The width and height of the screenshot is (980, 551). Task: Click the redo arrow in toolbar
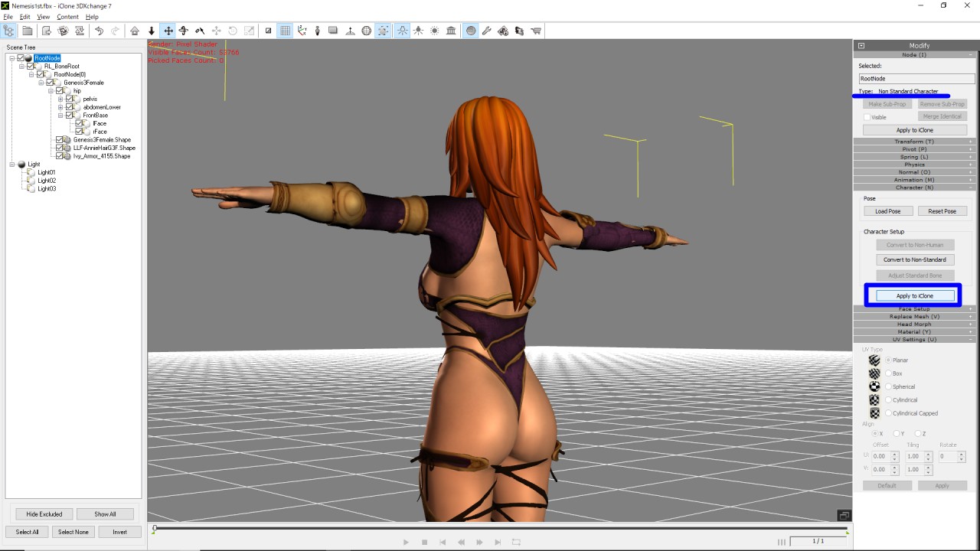(x=116, y=31)
